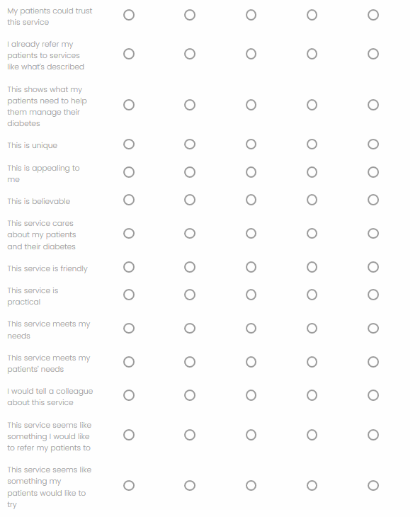Pick fifth option for 'This is appealing to me'
420x517 pixels.
tap(373, 172)
